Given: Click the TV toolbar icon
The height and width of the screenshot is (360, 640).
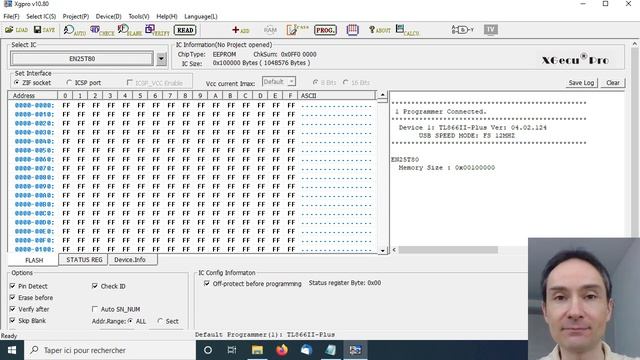Looking at the screenshot, I should (x=491, y=29).
